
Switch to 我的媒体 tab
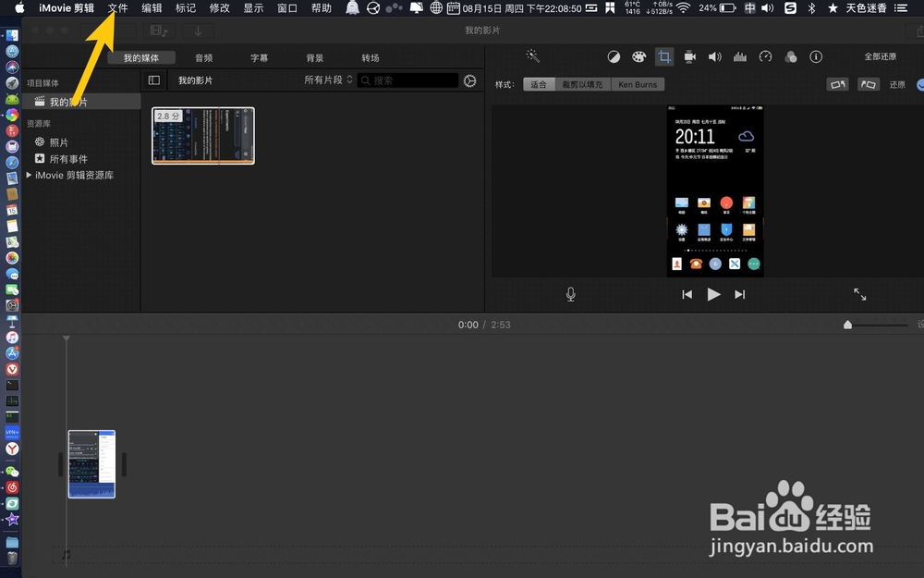(x=141, y=57)
